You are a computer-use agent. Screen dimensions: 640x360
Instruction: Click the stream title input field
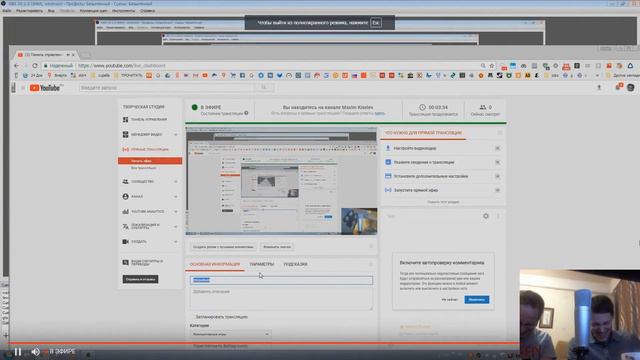tap(281, 280)
